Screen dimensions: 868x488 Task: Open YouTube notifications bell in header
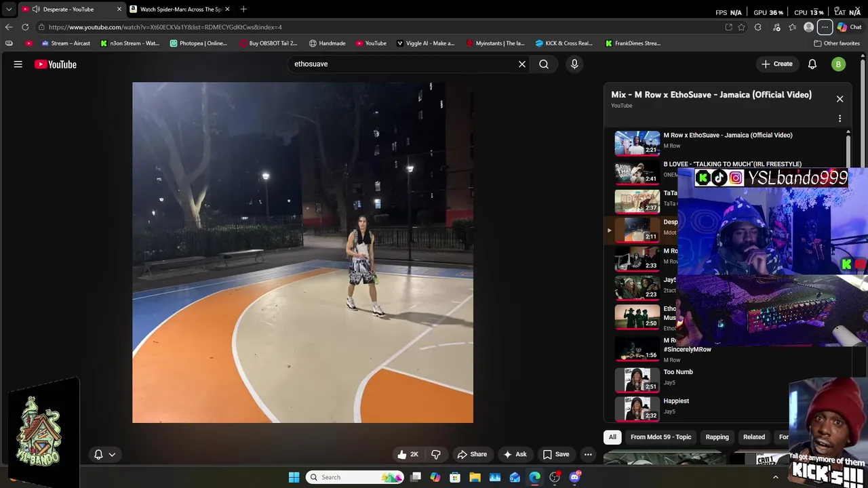tap(812, 64)
